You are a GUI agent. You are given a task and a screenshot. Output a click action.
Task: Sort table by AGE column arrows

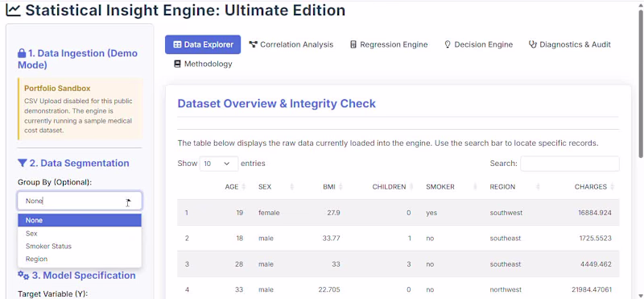244,187
